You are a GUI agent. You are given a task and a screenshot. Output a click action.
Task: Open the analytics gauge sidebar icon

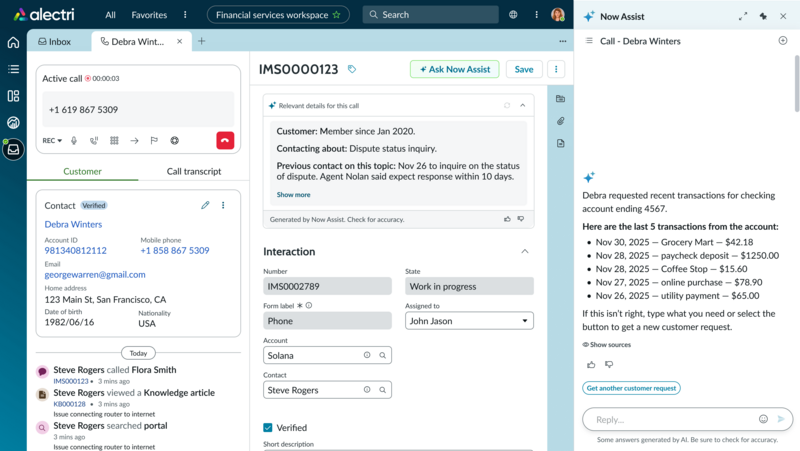[x=13, y=122]
